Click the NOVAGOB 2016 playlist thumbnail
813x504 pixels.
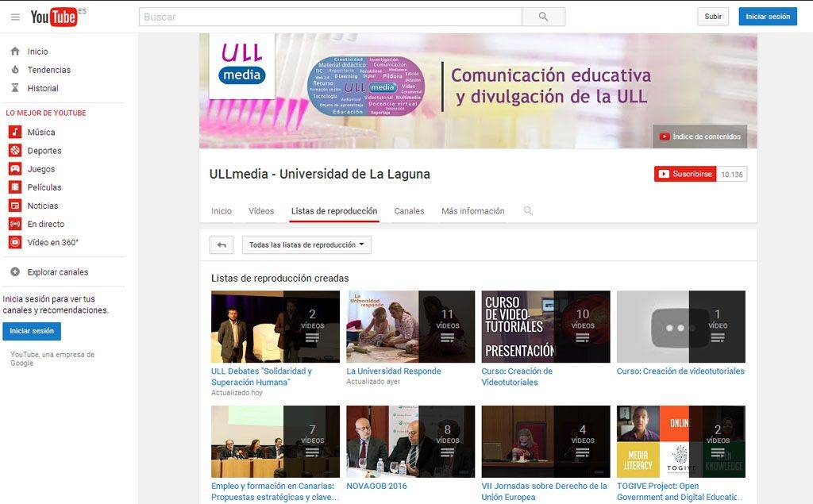[x=410, y=441]
